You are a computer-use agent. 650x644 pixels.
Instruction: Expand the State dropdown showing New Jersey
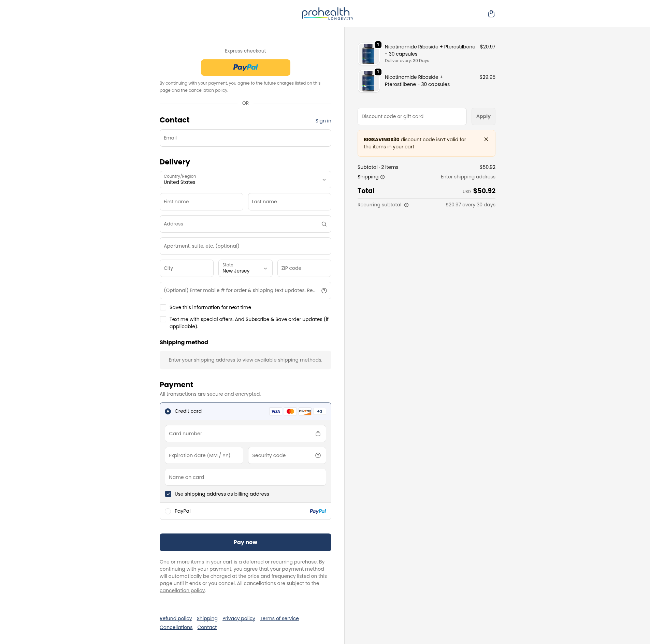[245, 268]
